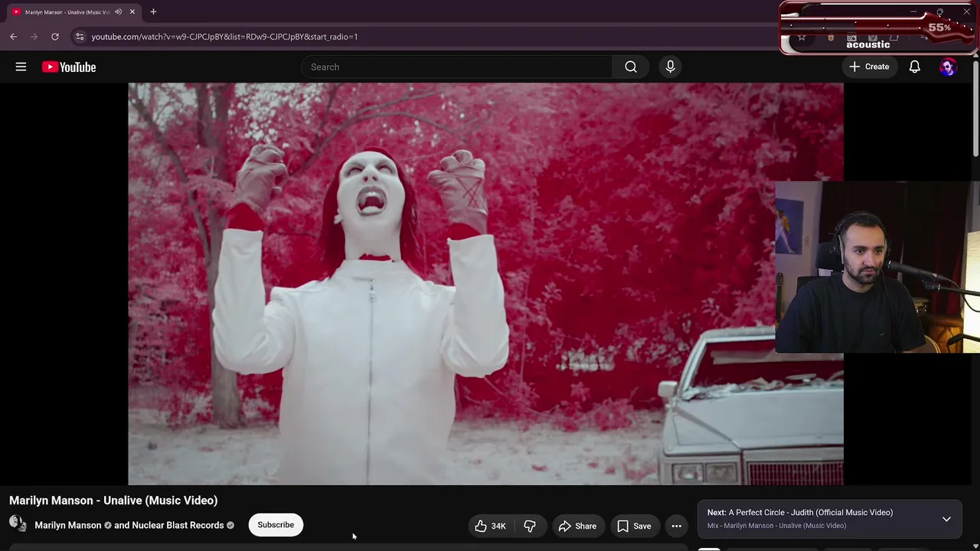Go forward with the browser forward arrow
The image size is (980, 551).
pos(34,36)
